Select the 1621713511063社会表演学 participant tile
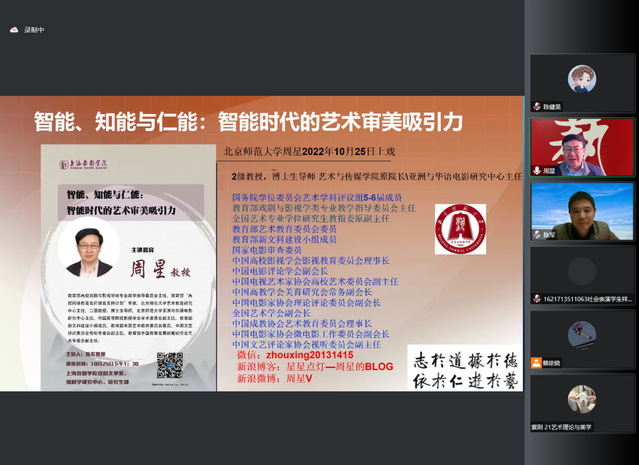 pyautogui.click(x=582, y=274)
